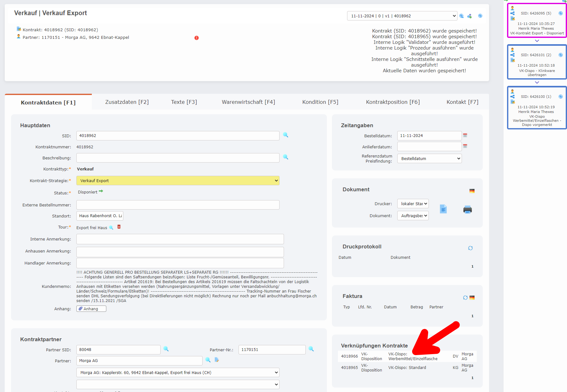The height and width of the screenshot is (392, 567).
Task: Open the contract version dropdown at top
Action: [402, 16]
